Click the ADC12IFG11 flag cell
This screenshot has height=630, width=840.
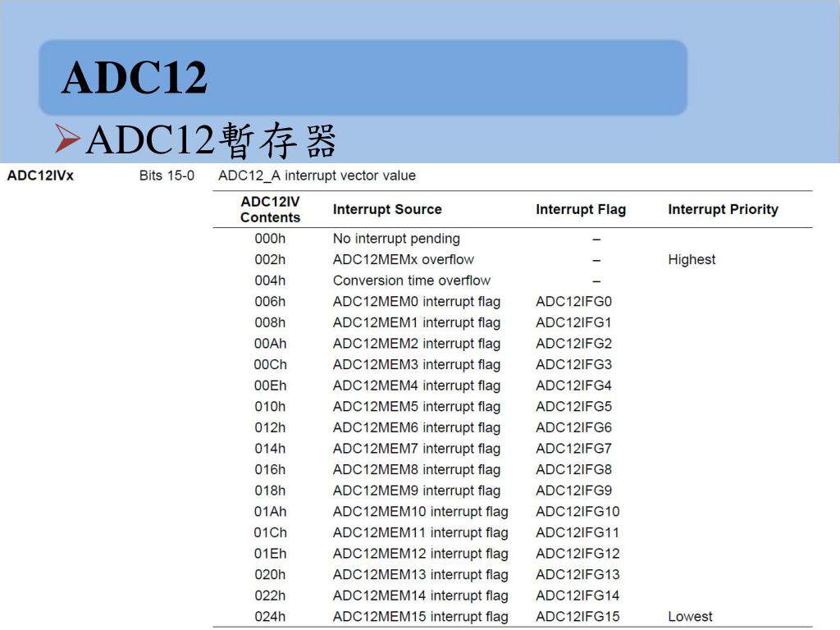coord(577,532)
